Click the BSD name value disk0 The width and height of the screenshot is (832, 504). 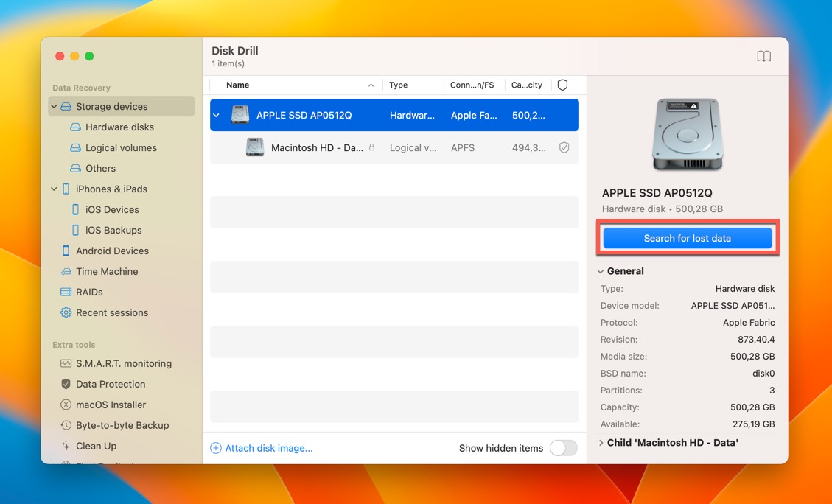point(763,374)
